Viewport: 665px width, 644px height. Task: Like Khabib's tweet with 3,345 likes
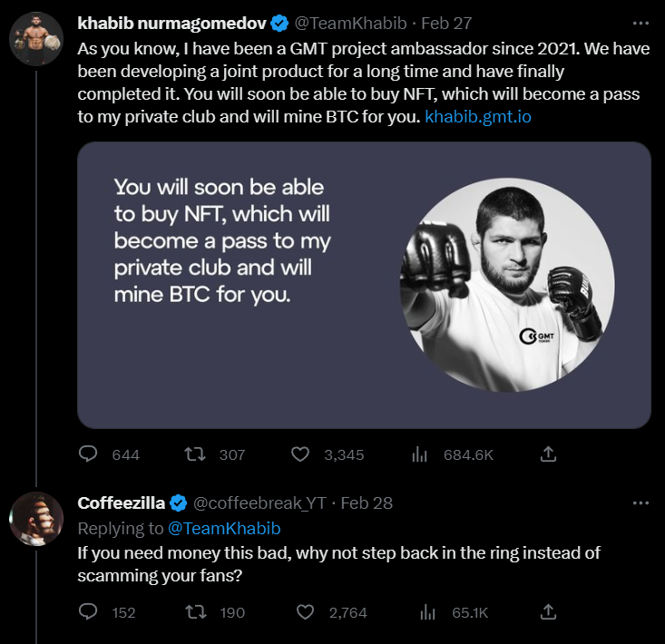pyautogui.click(x=302, y=454)
